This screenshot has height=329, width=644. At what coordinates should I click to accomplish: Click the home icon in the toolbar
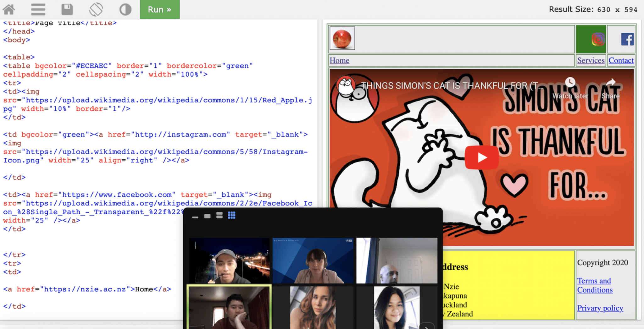9,9
